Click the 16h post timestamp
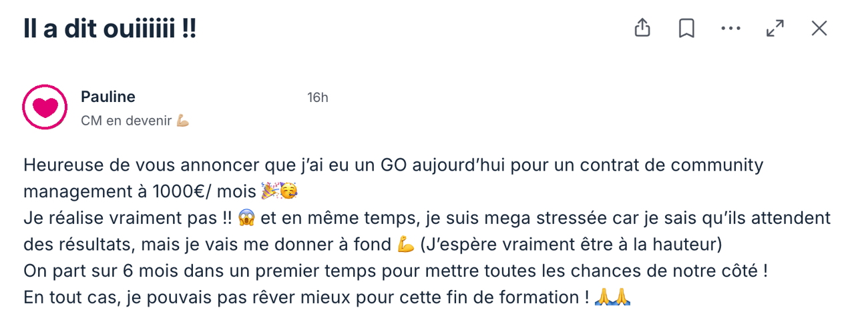 pos(318,97)
